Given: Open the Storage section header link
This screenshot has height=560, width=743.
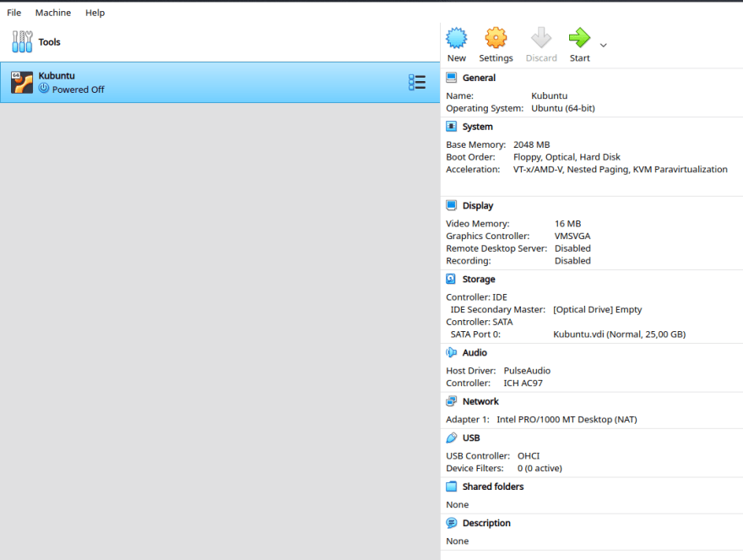Looking at the screenshot, I should (479, 280).
